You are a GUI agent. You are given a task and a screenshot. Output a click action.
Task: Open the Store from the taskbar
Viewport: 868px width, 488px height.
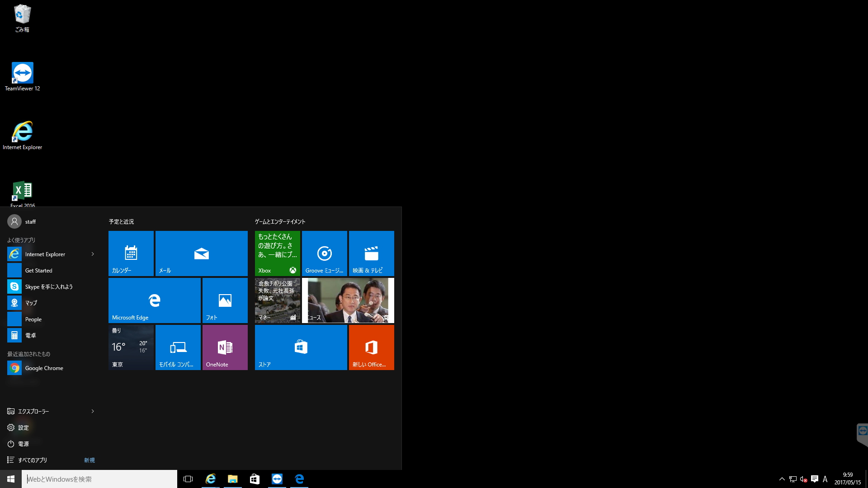255,479
